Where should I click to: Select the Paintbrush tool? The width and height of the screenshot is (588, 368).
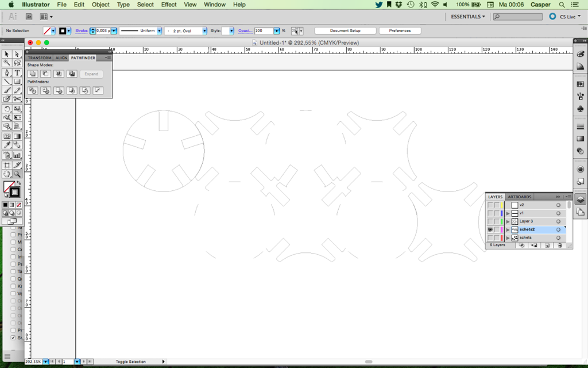[6, 90]
